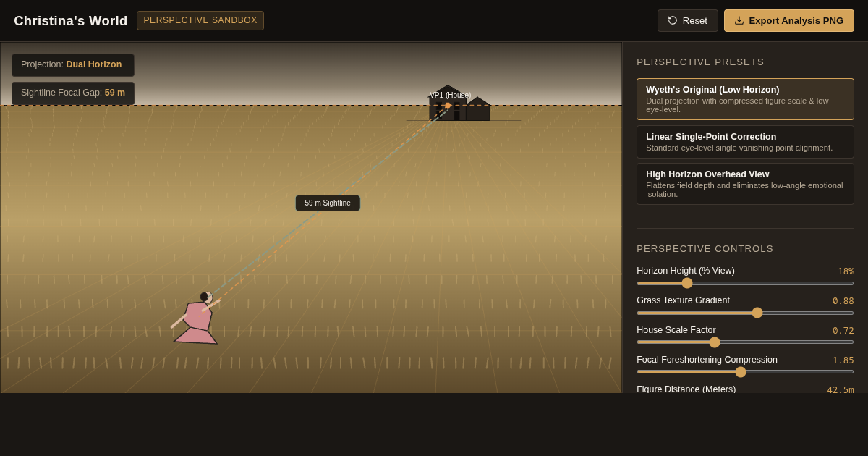Adjust Focal Foreshortening Compression slider
The image size is (868, 456).
coord(745,372)
